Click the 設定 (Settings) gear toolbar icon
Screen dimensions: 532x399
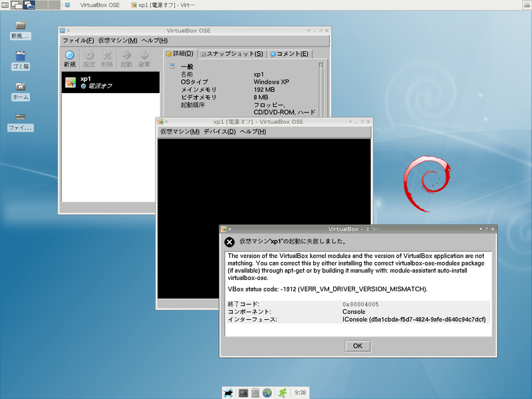(x=89, y=59)
